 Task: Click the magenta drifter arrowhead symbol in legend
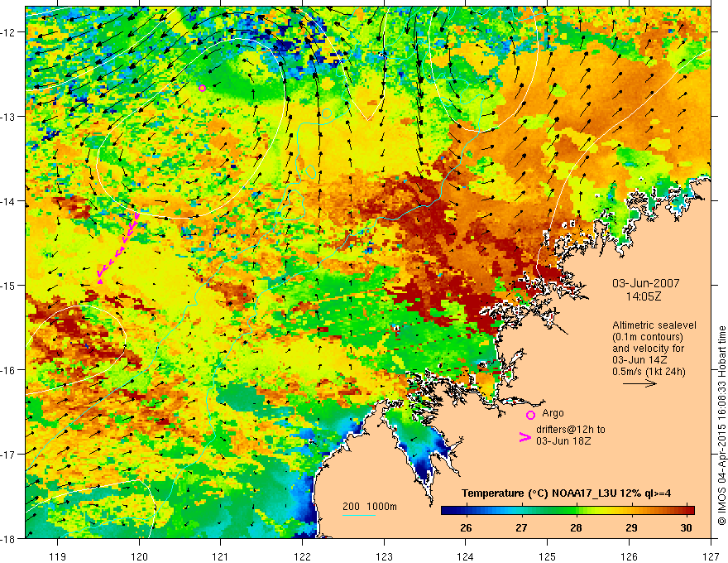(x=524, y=437)
